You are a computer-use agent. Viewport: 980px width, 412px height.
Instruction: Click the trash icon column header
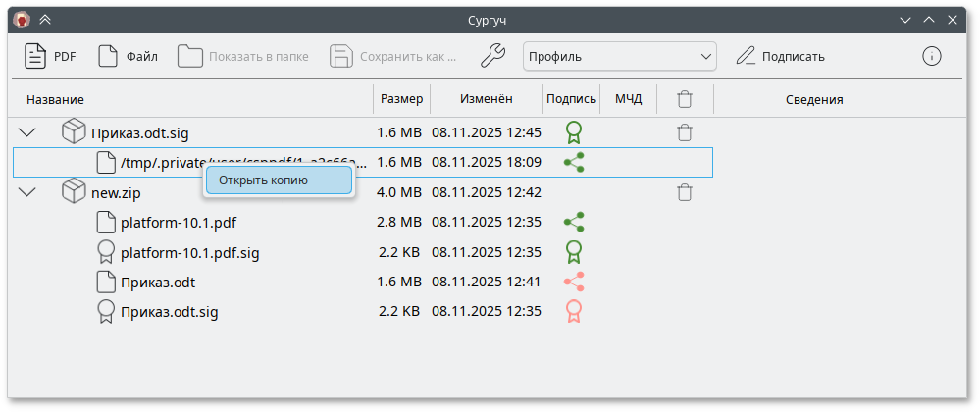tap(685, 99)
